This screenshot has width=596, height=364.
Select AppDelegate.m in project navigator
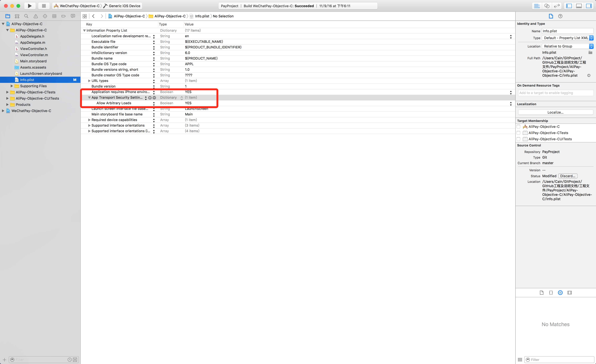pyautogui.click(x=32, y=43)
